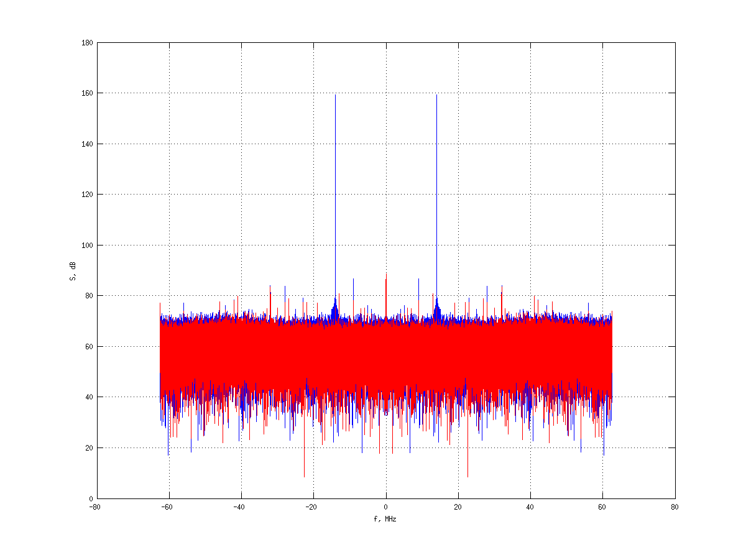Click the 140 tick label on y-axis
746x560 pixels.
pos(87,144)
